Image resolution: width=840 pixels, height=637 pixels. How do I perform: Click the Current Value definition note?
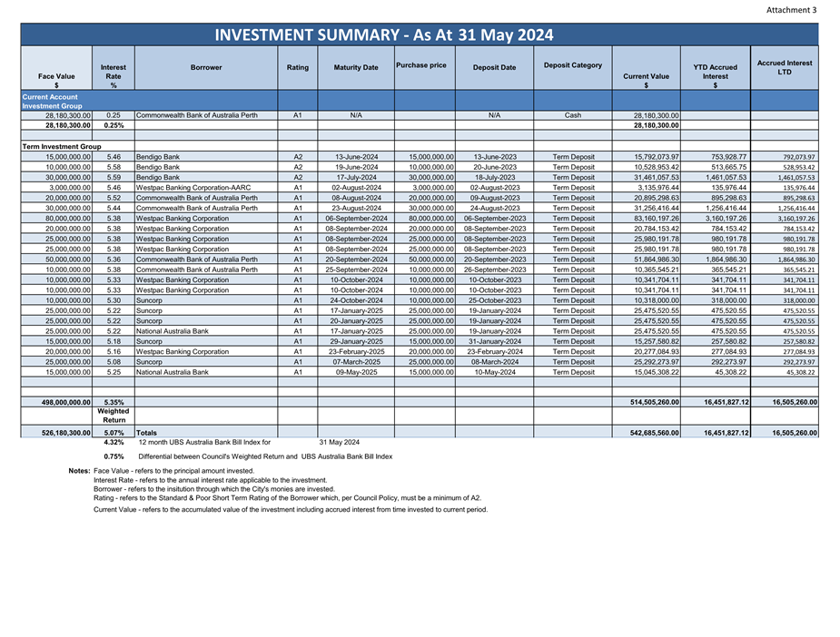pos(291,510)
